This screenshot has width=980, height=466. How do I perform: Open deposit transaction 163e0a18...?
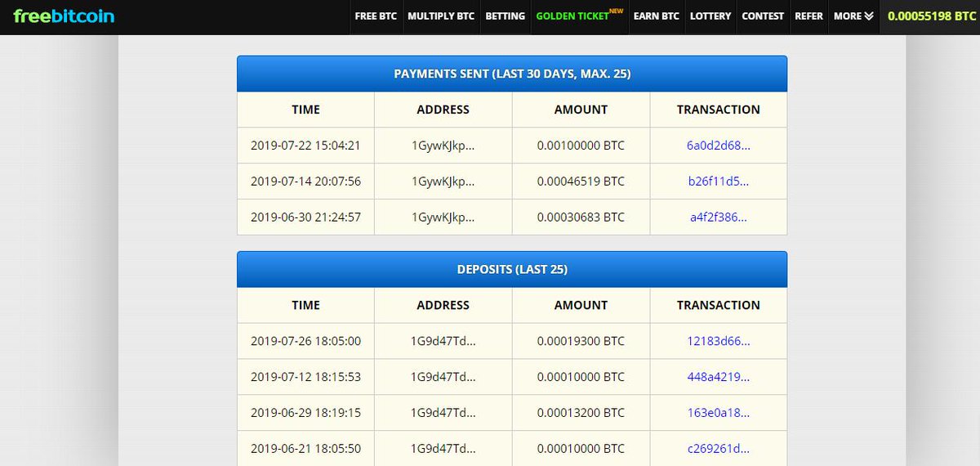coord(719,413)
